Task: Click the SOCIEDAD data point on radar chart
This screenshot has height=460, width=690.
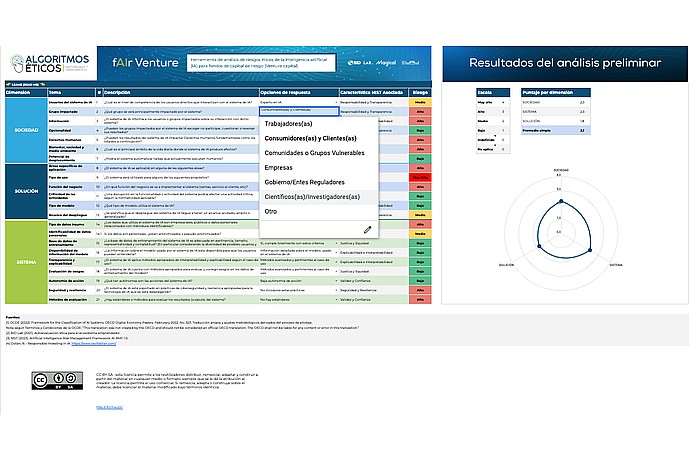Action: click(x=561, y=201)
